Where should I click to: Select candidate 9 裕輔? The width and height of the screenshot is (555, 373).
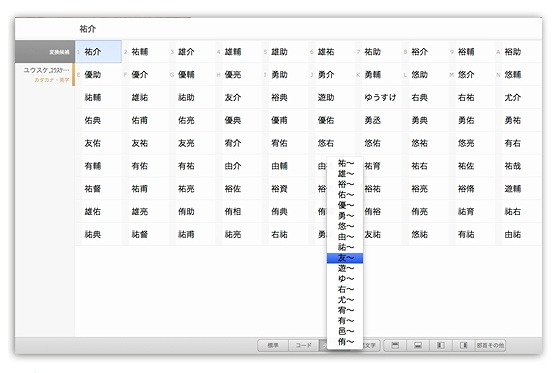pos(472,52)
